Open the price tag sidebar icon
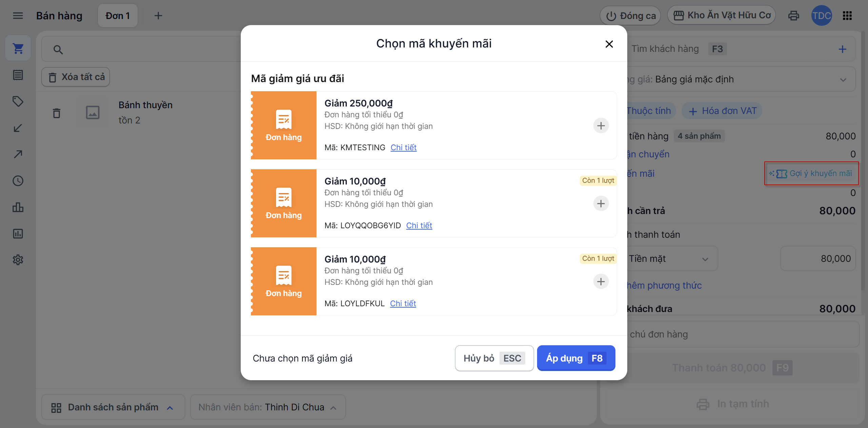This screenshot has width=868, height=428. [18, 101]
